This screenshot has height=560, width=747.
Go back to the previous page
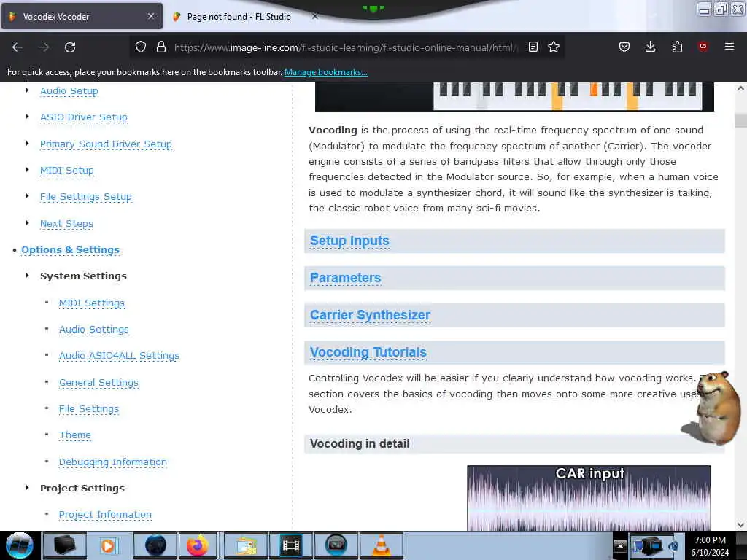18,47
